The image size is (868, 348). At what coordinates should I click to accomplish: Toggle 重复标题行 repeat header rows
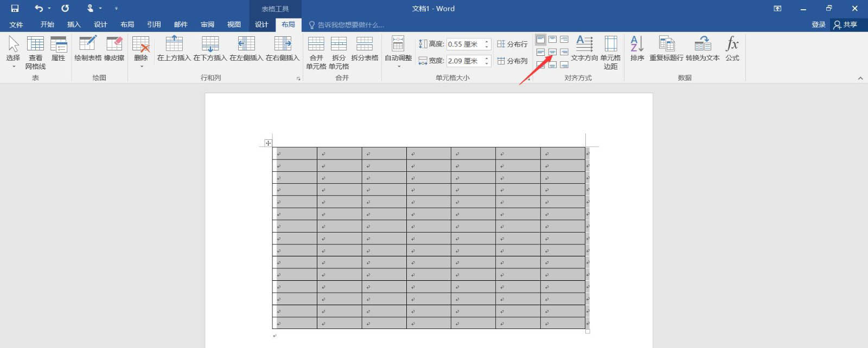(666, 49)
